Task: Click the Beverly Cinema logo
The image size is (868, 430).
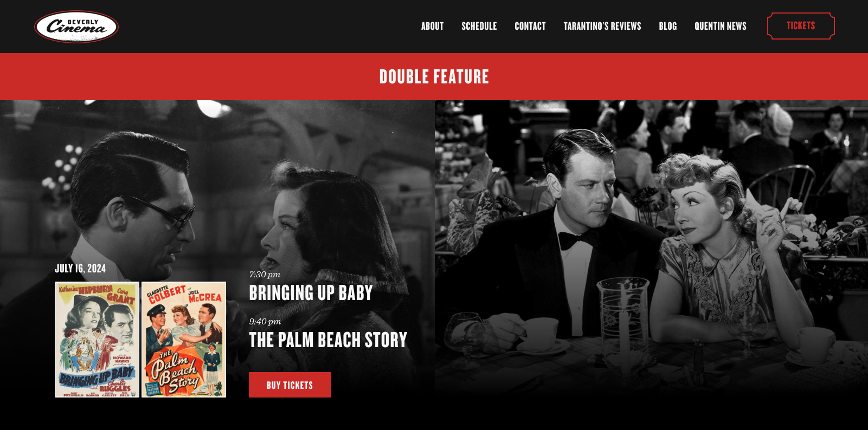Action: point(76,27)
